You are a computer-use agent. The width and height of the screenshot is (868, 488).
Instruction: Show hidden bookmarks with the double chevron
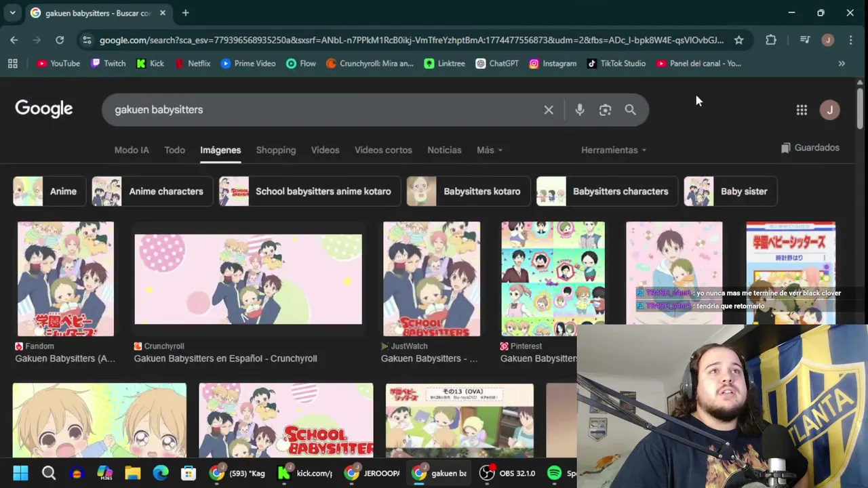842,64
